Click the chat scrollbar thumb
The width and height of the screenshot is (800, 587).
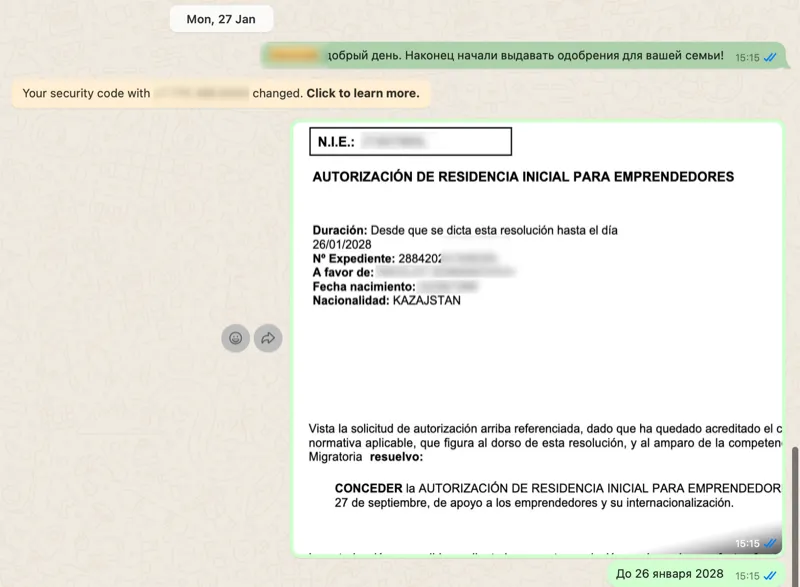pos(795,516)
